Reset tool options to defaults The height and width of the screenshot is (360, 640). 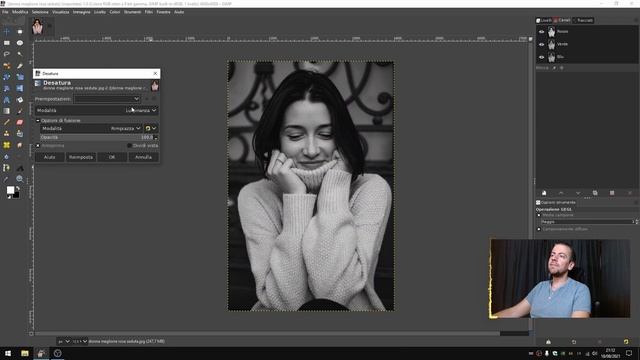coord(626,342)
